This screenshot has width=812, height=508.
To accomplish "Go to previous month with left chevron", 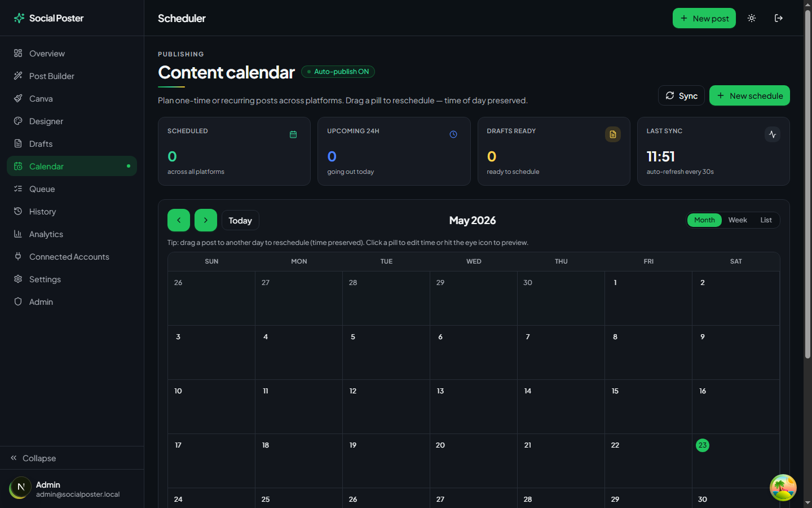I will 179,220.
